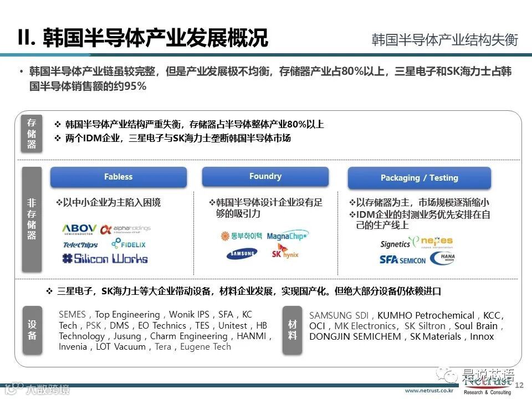Click KUMHO Petrochemical in the materials list
This screenshot has width=532, height=399.
pyautogui.click(x=426, y=315)
